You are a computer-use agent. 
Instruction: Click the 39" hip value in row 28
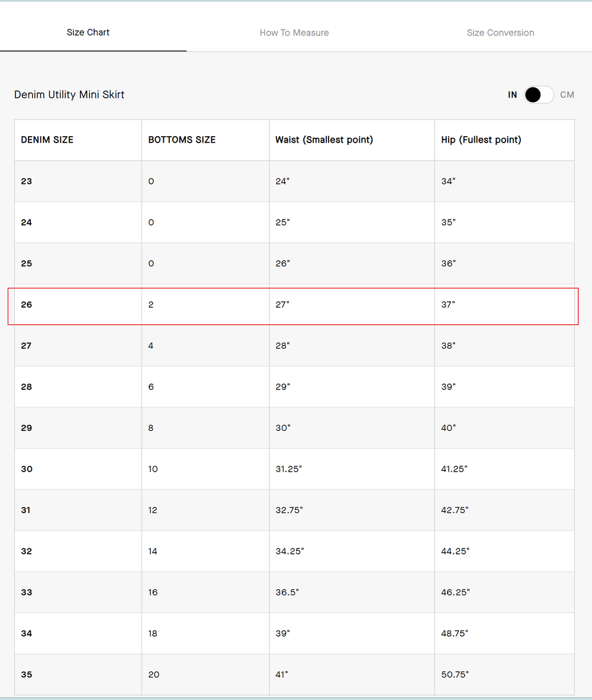(448, 386)
